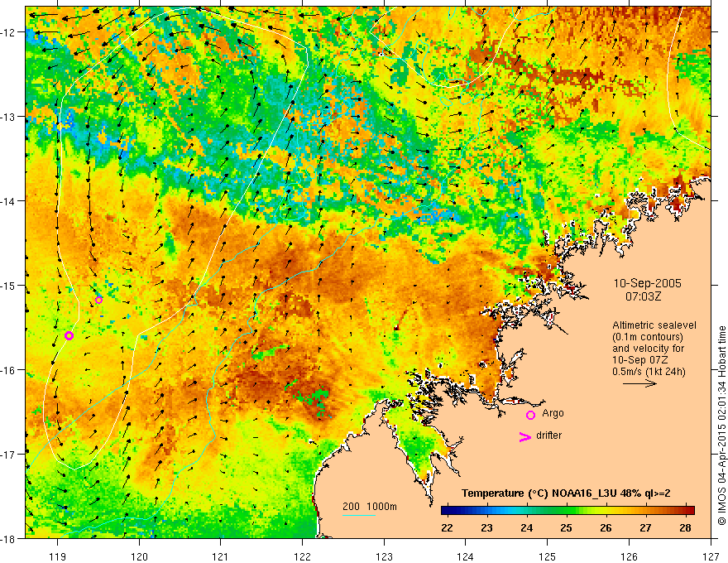Screen dimensions: 728x563
Task: Click the temperature colorbar near 25 degrees
Action: pos(566,511)
